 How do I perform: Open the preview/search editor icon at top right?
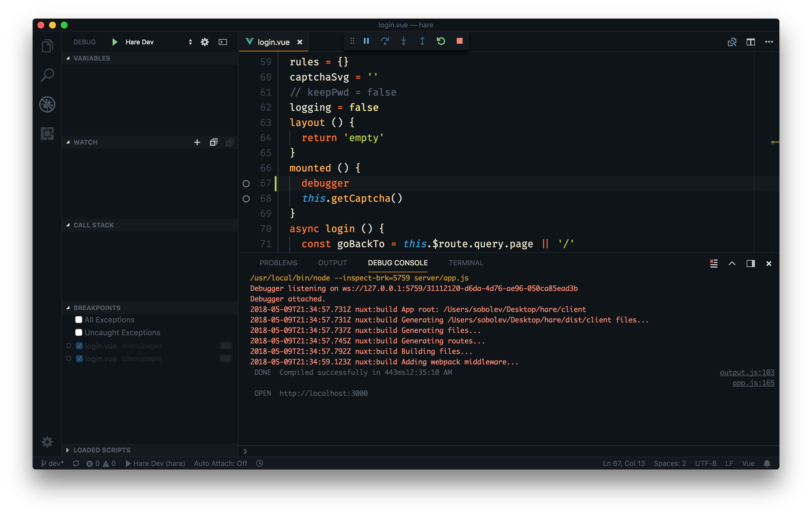(x=732, y=42)
